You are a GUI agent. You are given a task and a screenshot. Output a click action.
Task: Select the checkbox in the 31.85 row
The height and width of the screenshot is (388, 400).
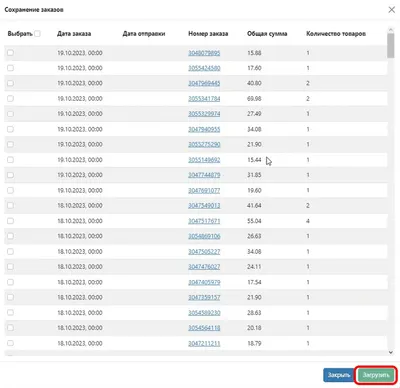11,175
